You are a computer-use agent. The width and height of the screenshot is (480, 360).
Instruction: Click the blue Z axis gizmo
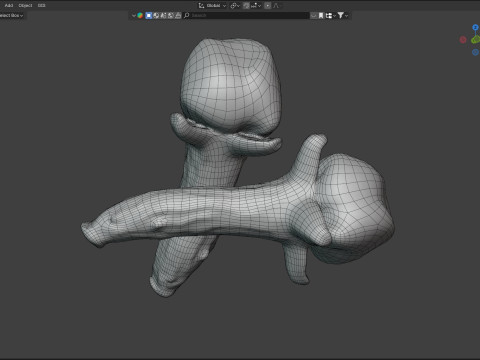tap(475, 27)
